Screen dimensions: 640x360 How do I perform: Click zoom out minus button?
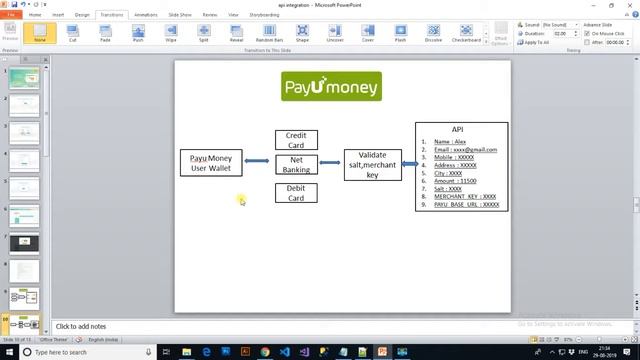pyautogui.click(x=579, y=340)
